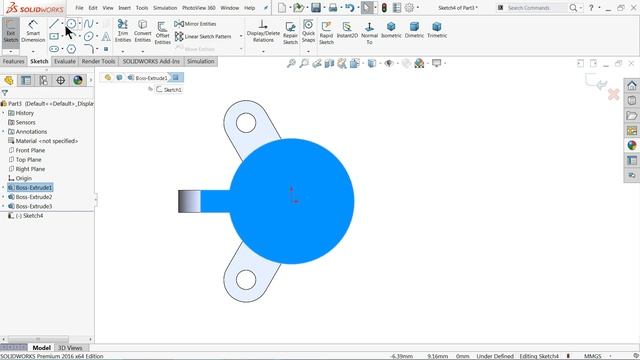Switch to the 3D Views tab

tap(70, 348)
